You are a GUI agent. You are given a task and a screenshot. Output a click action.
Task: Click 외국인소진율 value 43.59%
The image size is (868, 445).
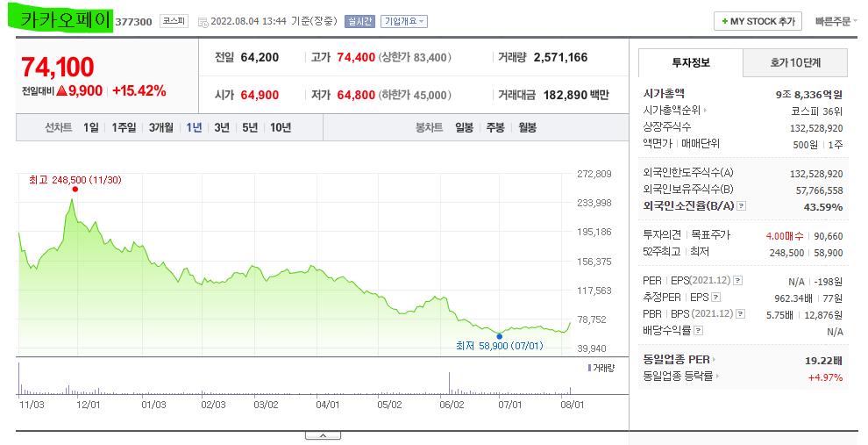822,207
